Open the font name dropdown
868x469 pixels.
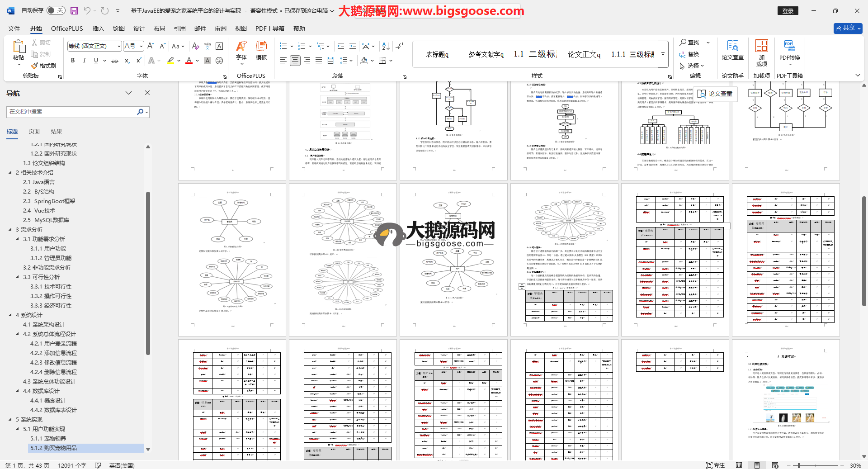[x=119, y=46]
